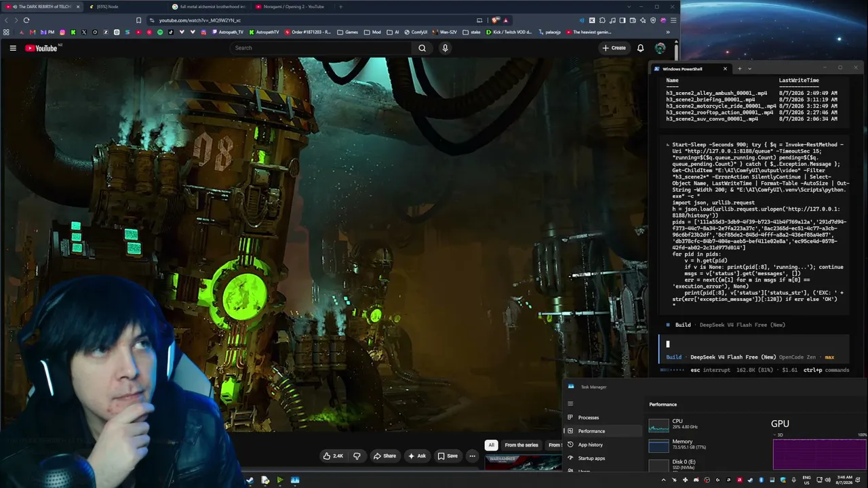
Task: Open the stake bookmark folder
Action: [x=471, y=32]
